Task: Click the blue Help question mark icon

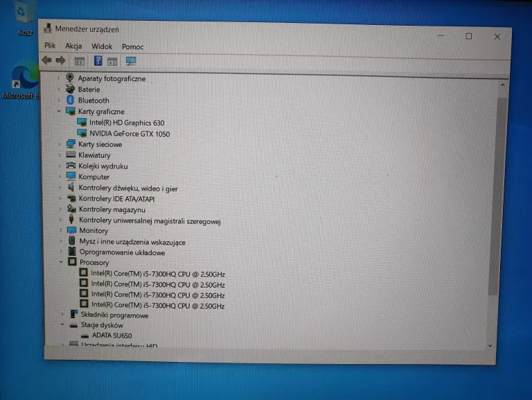Action: coord(98,61)
